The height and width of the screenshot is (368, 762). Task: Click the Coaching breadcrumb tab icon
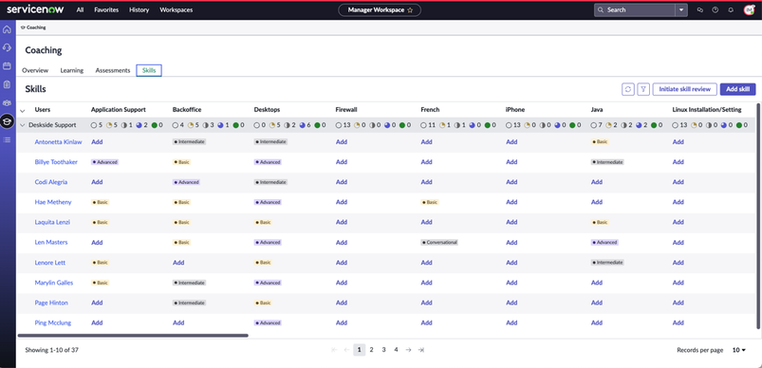pos(23,28)
